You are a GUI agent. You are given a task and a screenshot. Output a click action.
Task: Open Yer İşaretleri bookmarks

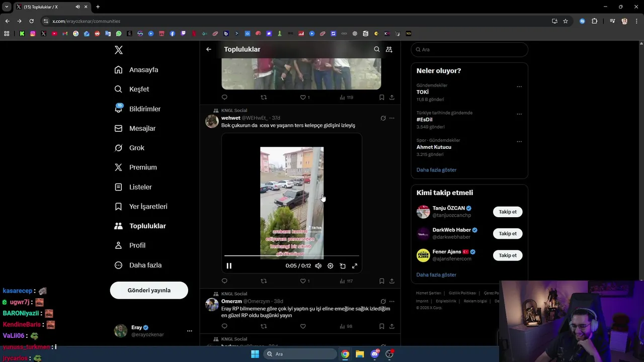point(141,207)
